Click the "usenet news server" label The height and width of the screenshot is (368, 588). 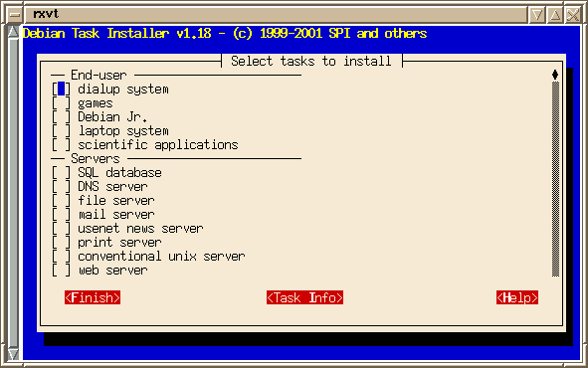pyautogui.click(x=140, y=228)
